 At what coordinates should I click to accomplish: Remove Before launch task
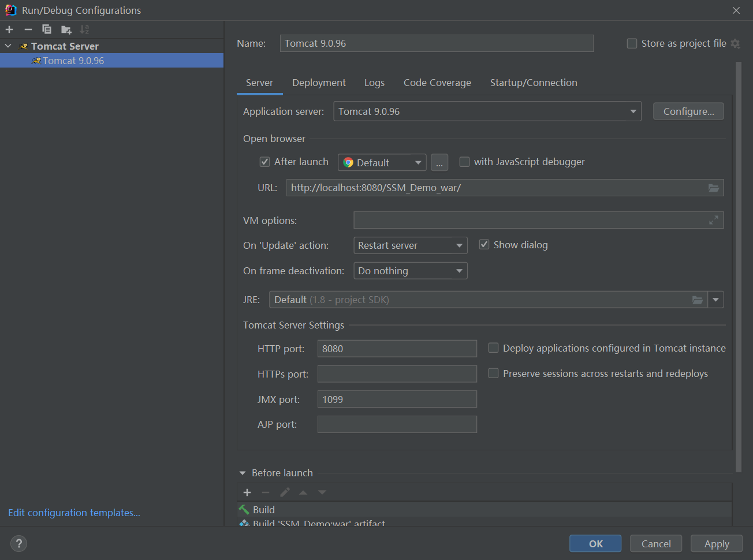tap(266, 492)
